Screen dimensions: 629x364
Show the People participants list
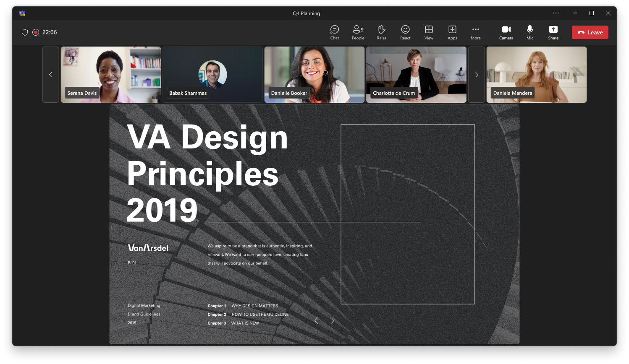click(358, 32)
